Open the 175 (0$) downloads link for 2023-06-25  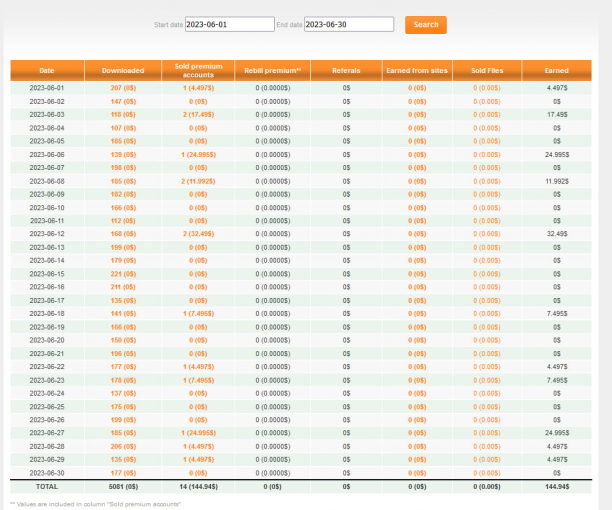point(123,407)
